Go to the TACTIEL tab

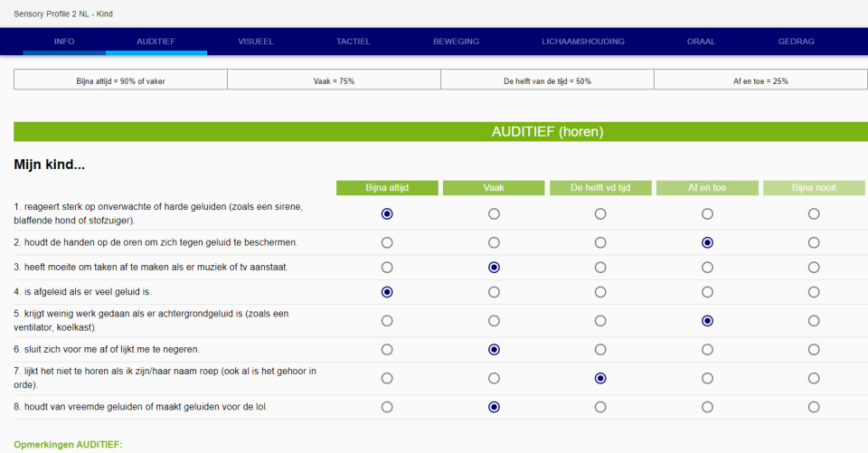353,42
